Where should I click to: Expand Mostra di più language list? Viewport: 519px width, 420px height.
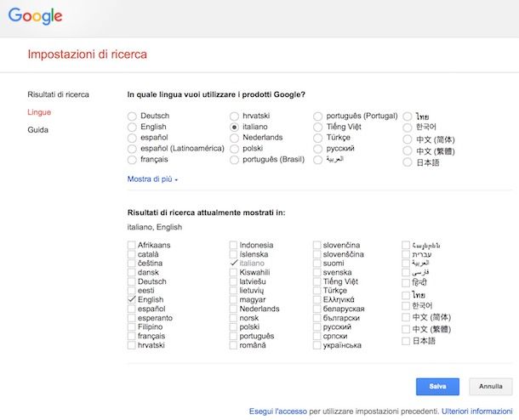152,179
